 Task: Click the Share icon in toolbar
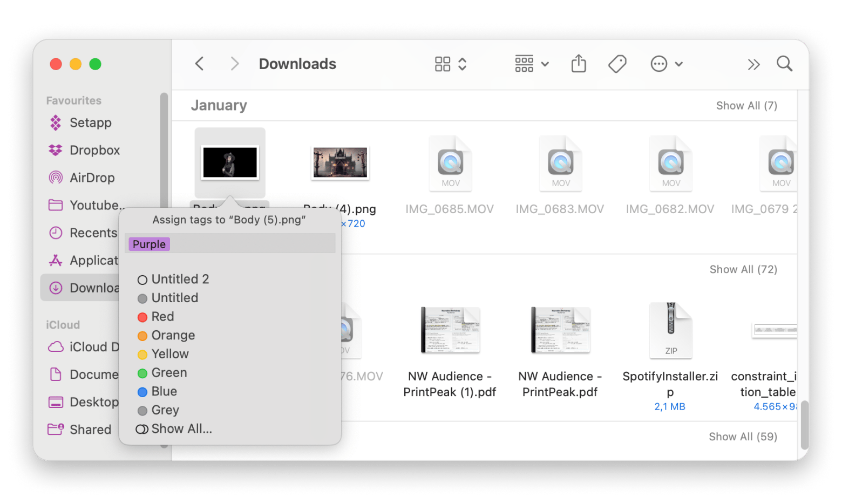(x=578, y=64)
